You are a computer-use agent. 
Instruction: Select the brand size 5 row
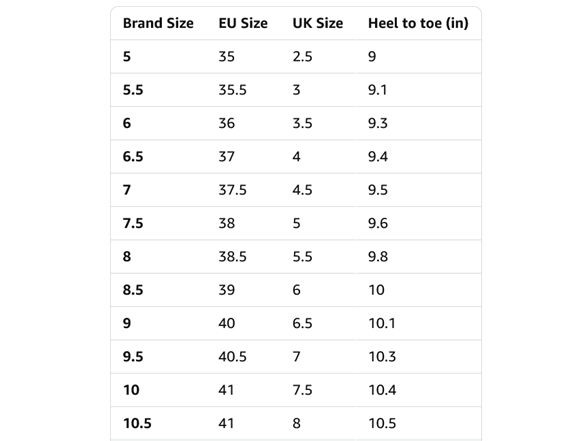click(296, 57)
